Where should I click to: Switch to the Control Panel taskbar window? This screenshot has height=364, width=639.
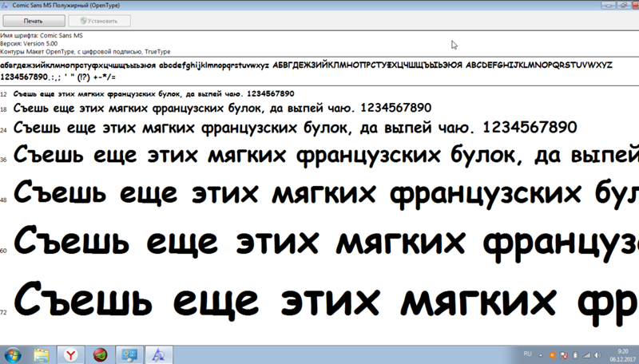click(129, 355)
